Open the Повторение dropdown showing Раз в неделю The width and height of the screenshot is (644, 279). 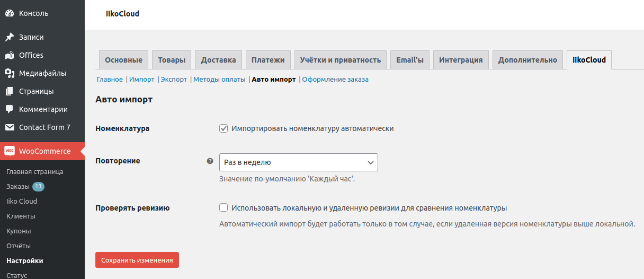coord(299,162)
